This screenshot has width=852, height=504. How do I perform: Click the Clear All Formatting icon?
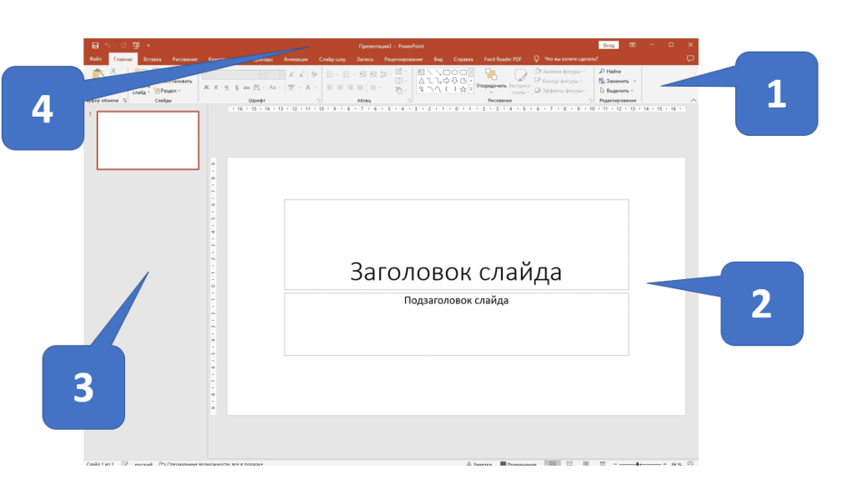coord(315,74)
